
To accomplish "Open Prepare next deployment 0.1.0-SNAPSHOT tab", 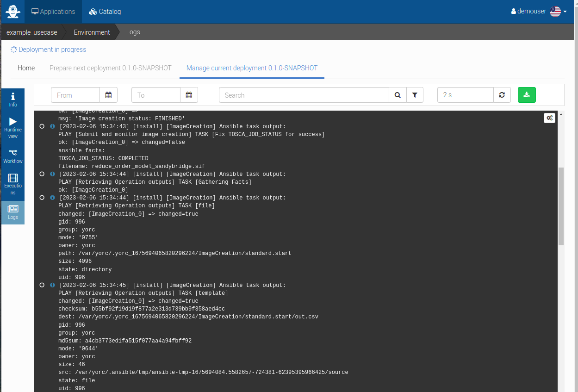I will 111,68.
